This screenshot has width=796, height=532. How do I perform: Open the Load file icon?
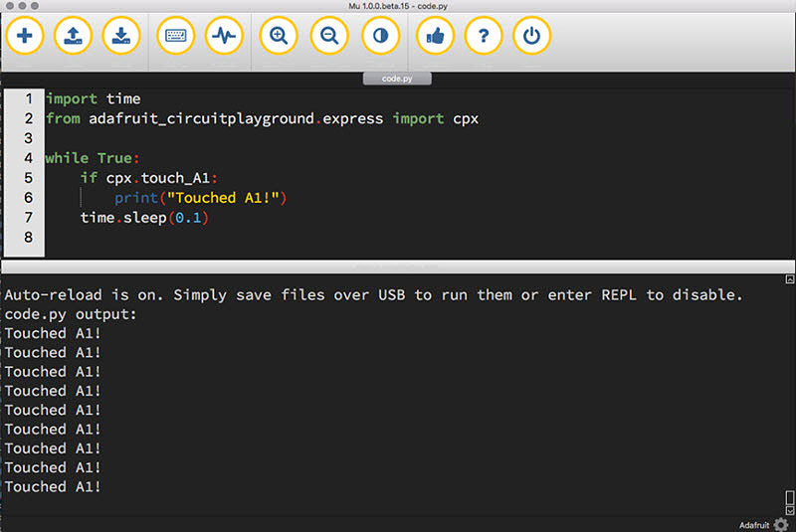pos(73,36)
